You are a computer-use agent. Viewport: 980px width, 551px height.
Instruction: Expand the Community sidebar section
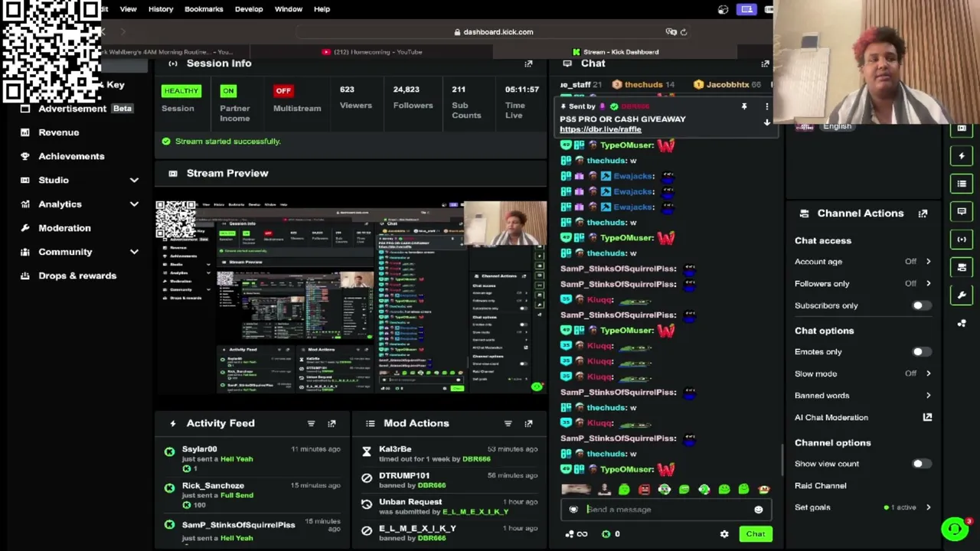(x=134, y=252)
